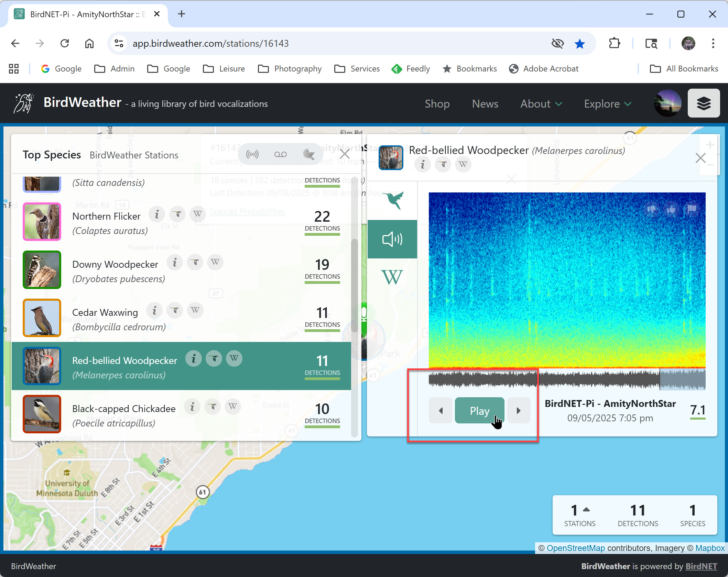This screenshot has height=577, width=728.
Task: Go to next recording arrow button
Action: pyautogui.click(x=519, y=411)
